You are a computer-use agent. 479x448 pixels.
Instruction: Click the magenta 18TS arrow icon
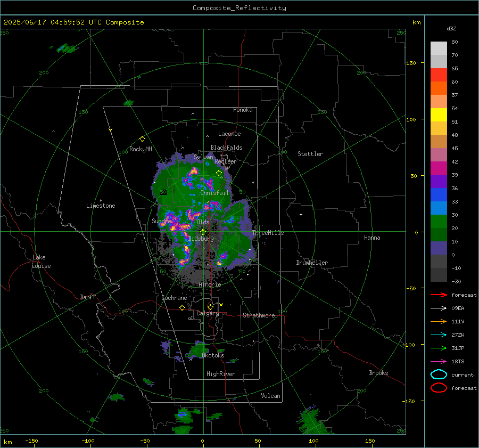click(439, 362)
